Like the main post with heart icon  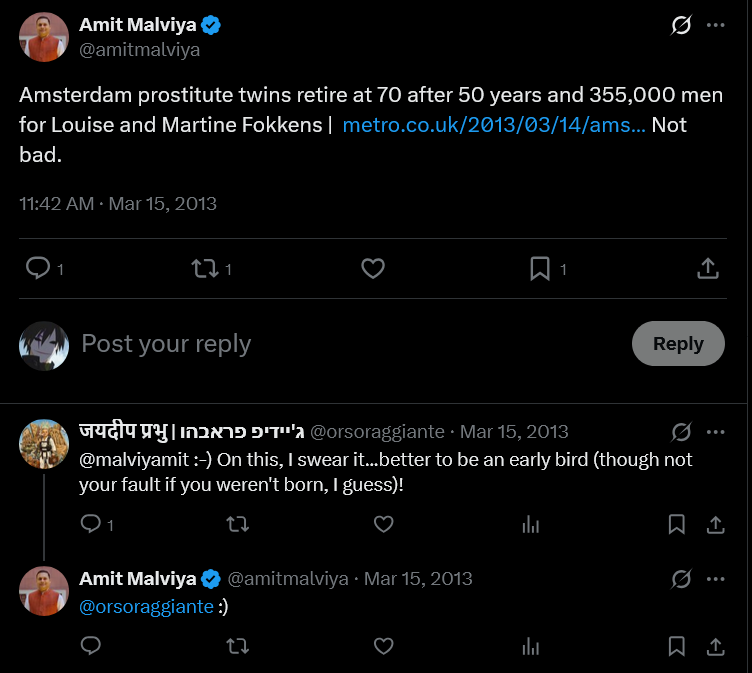[373, 268]
